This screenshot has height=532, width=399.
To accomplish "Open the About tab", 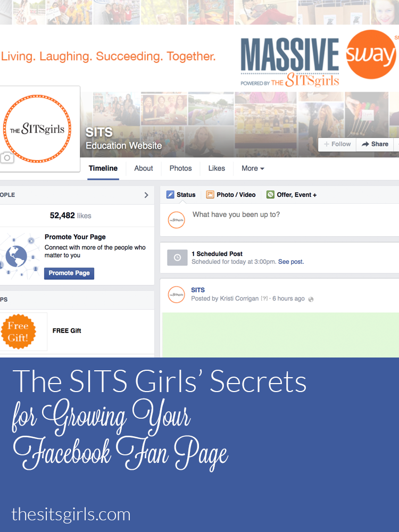I will [x=144, y=168].
